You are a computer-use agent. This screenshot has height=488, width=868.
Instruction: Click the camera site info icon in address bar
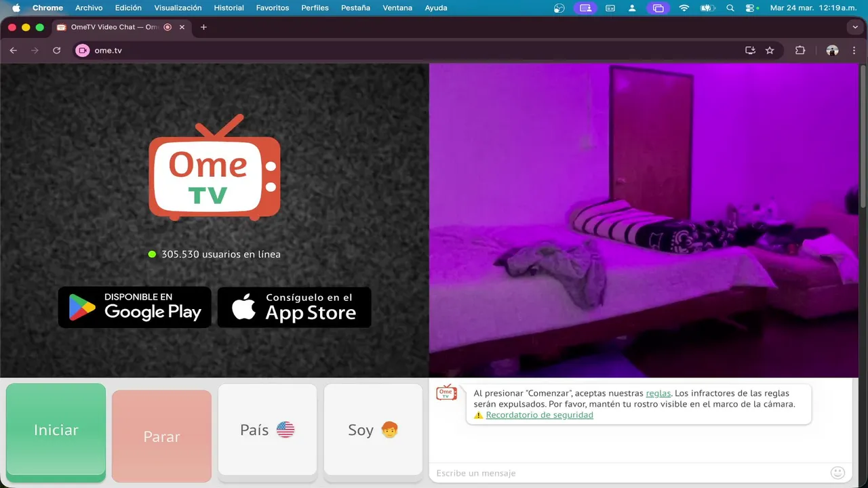click(x=83, y=50)
